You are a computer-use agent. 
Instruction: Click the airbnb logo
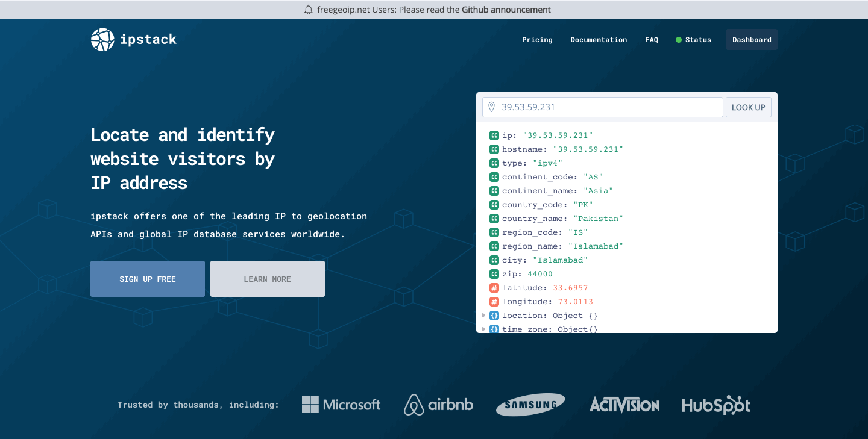[438, 405]
